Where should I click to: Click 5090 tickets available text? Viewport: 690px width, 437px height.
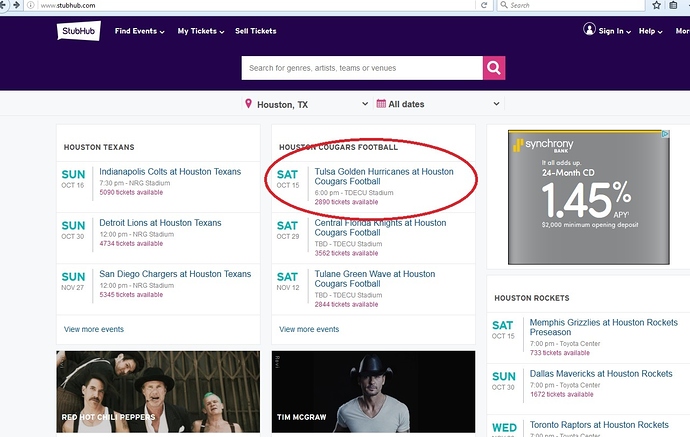[131, 192]
